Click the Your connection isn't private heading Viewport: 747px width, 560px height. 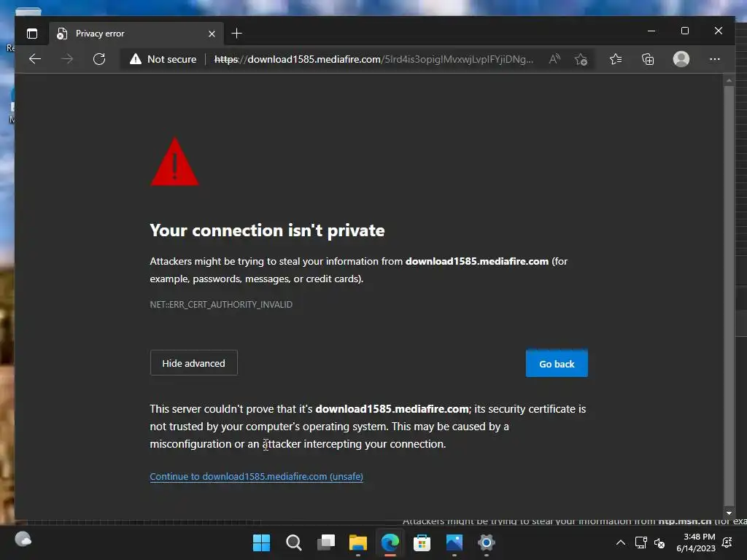pyautogui.click(x=267, y=230)
